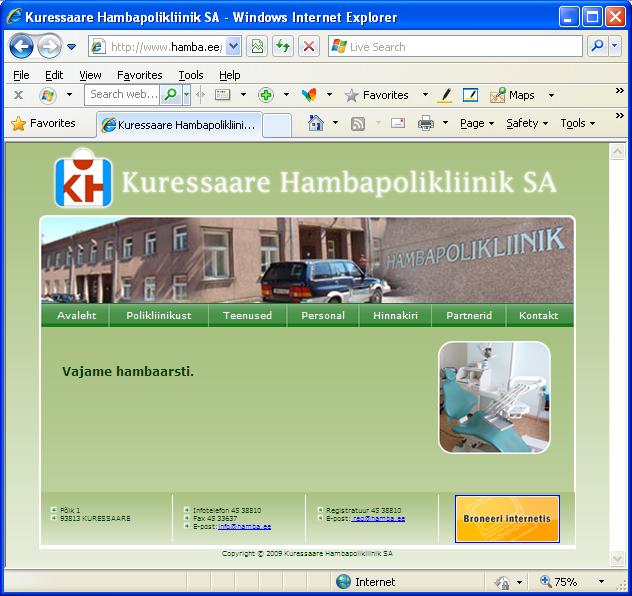This screenshot has width=632, height=596.
Task: Close the Windows Live toolbar with X
Action: click(x=18, y=95)
